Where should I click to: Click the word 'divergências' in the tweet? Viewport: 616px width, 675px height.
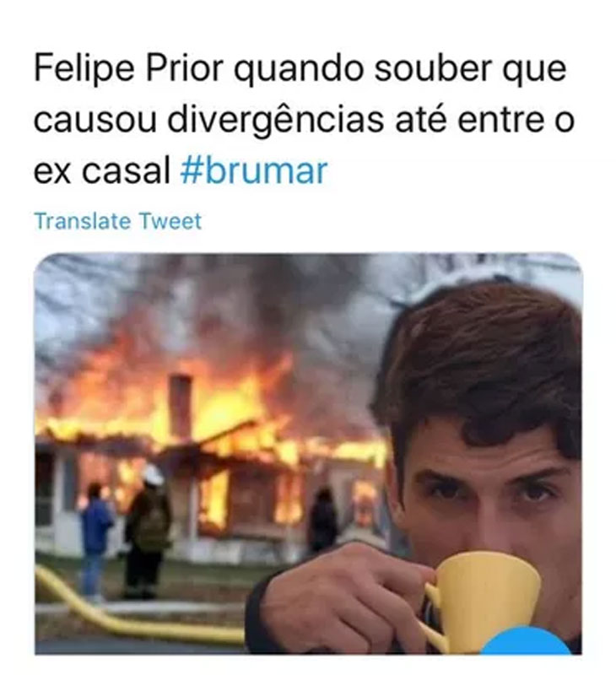pos(275,120)
